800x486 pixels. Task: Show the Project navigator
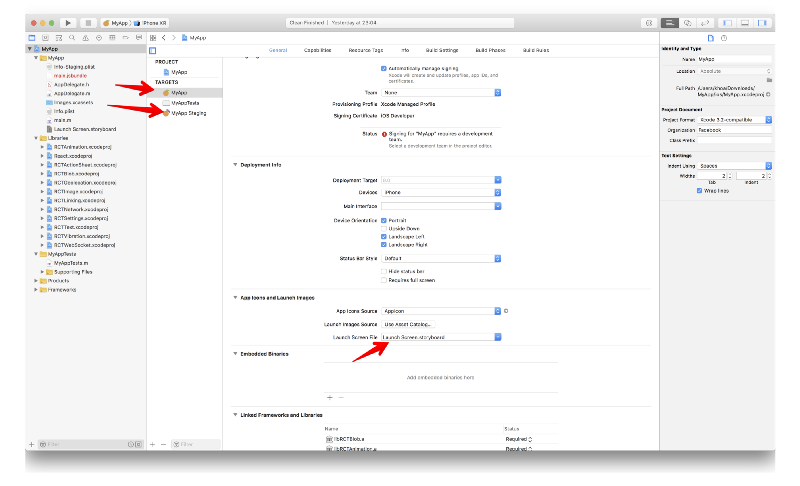coord(32,38)
